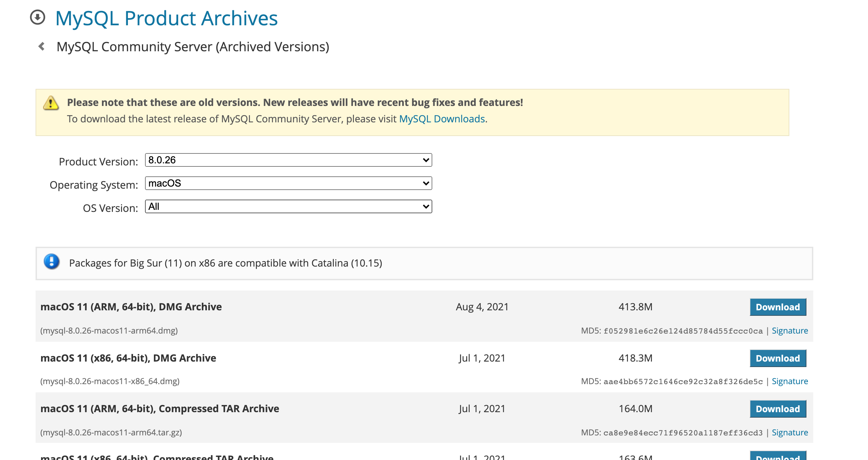
Task: Download ARM Compressed TAR Archive
Action: click(777, 409)
